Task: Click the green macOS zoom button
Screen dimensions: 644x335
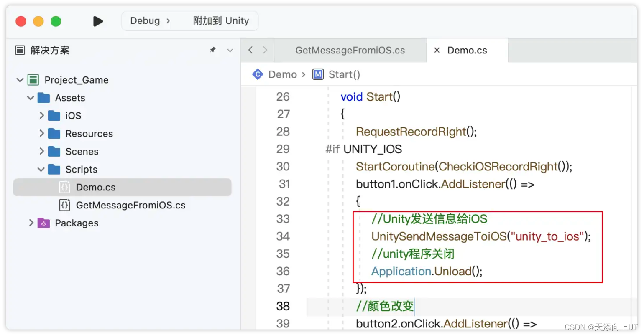Action: [x=56, y=21]
